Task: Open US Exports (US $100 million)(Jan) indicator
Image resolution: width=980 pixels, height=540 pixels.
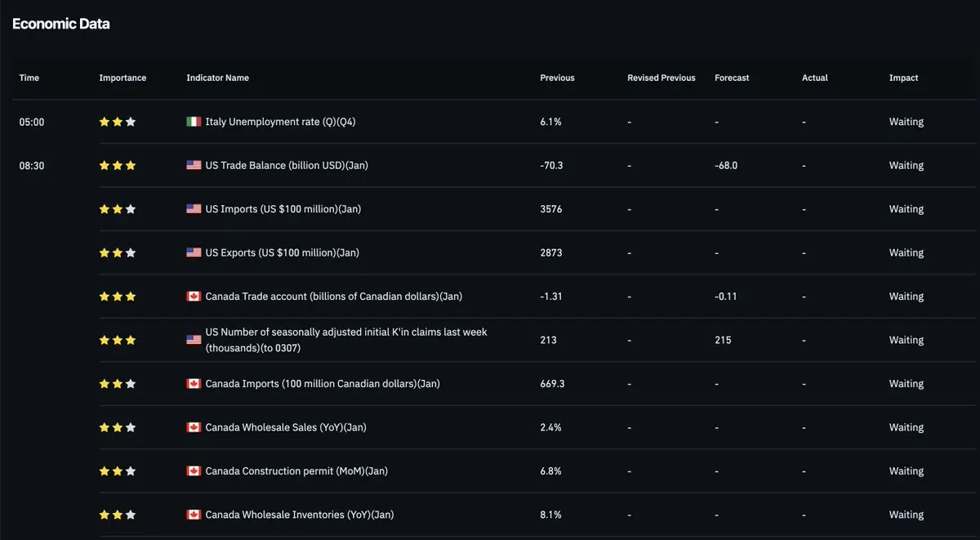Action: (282, 252)
